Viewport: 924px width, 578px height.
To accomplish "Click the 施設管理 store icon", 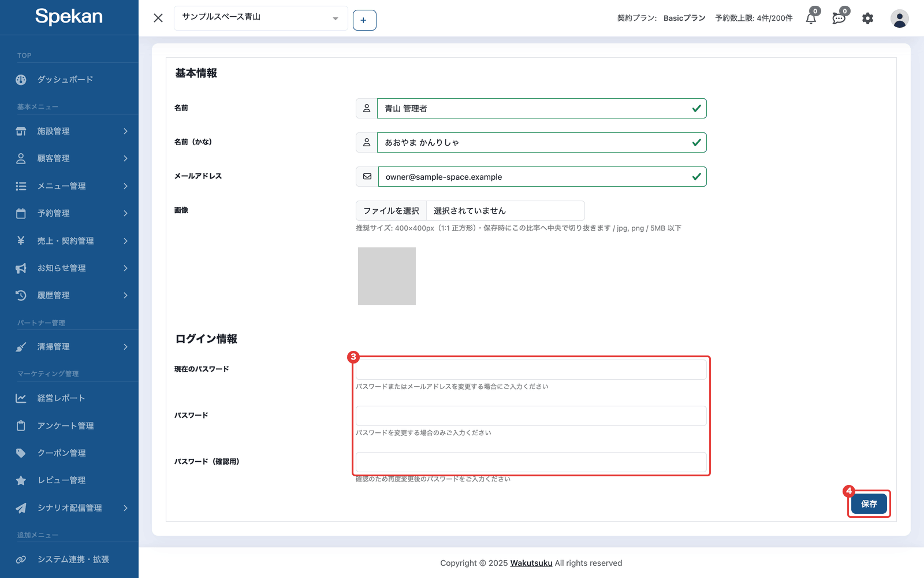I will point(21,131).
